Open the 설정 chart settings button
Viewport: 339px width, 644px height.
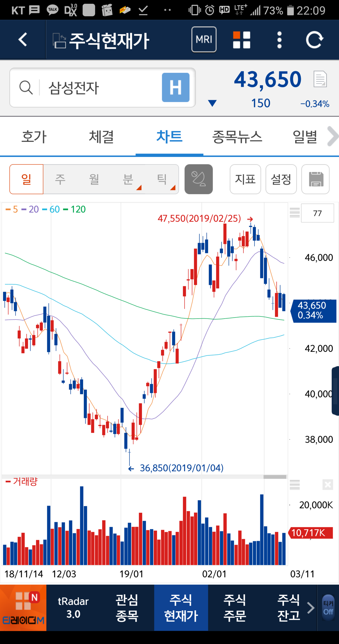click(281, 179)
